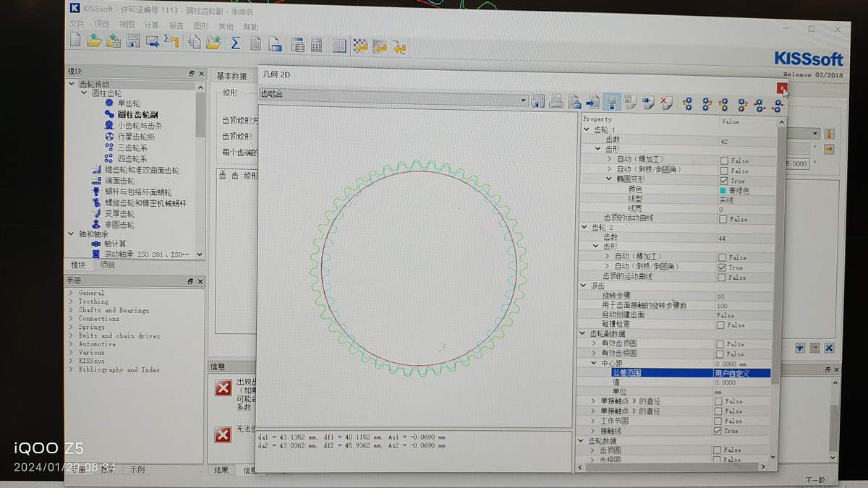Collapse 轴和轴承 in module tree
Screen dimensions: 868x488
(72, 234)
